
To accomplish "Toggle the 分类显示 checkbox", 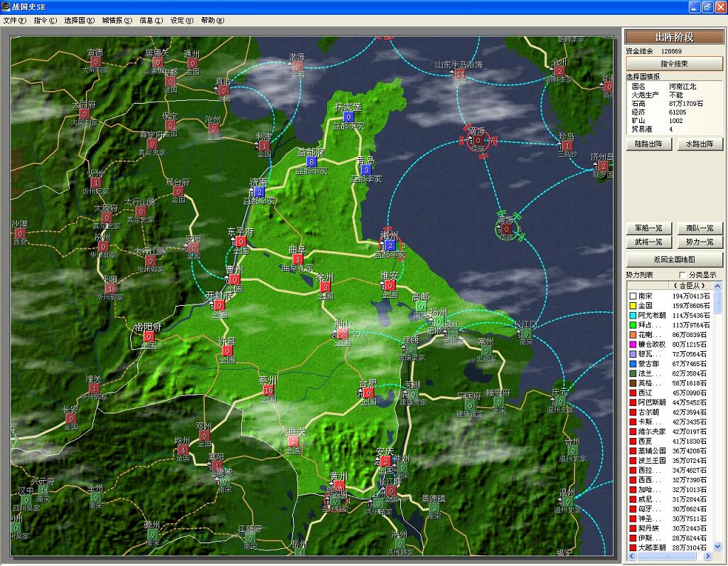I will pyautogui.click(x=683, y=275).
